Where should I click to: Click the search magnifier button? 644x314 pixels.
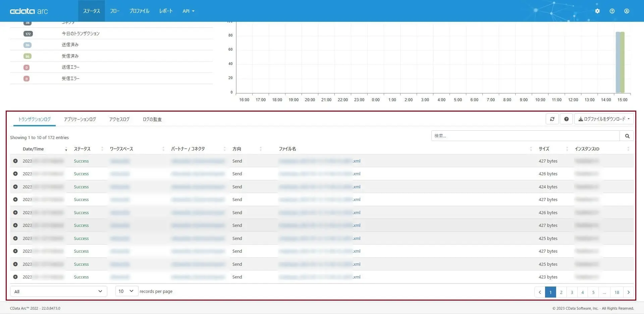627,136
